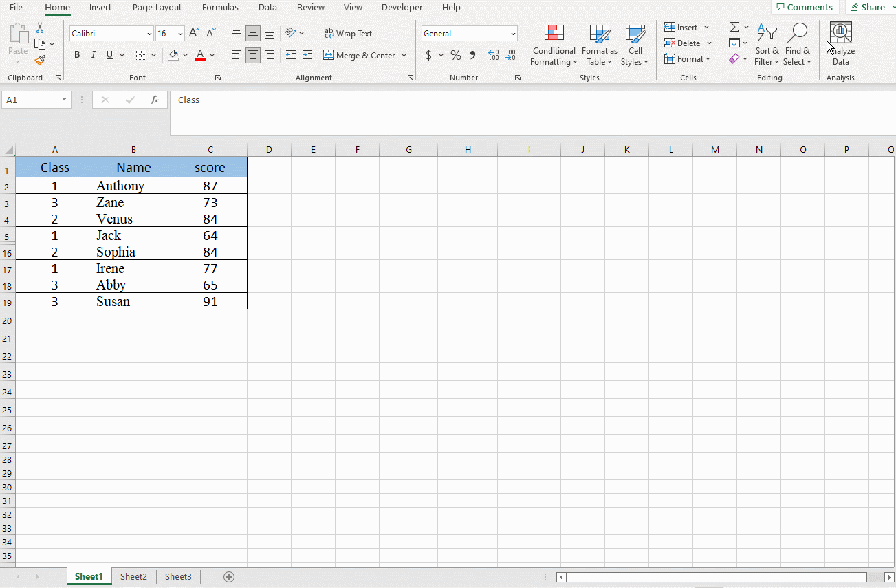Open the Font Color swatch picker

click(211, 55)
